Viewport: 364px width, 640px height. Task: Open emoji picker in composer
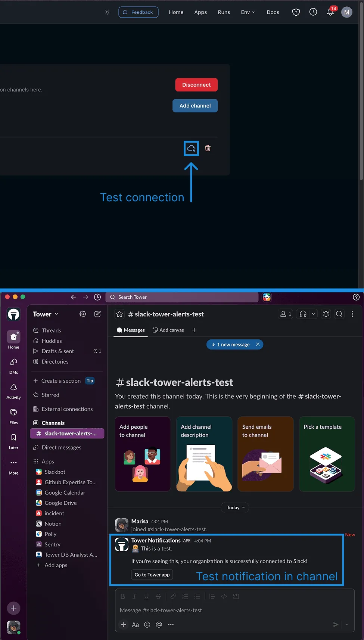(147, 625)
